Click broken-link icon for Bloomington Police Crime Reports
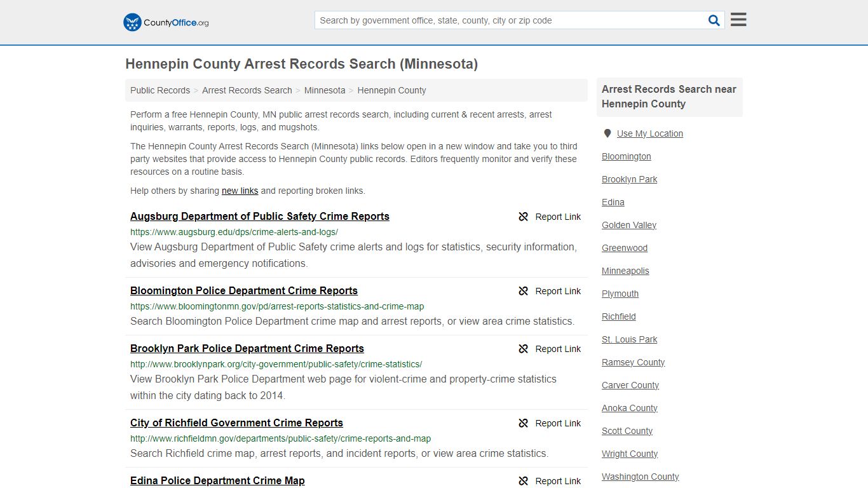Viewport: 868px width, 488px height. [524, 291]
